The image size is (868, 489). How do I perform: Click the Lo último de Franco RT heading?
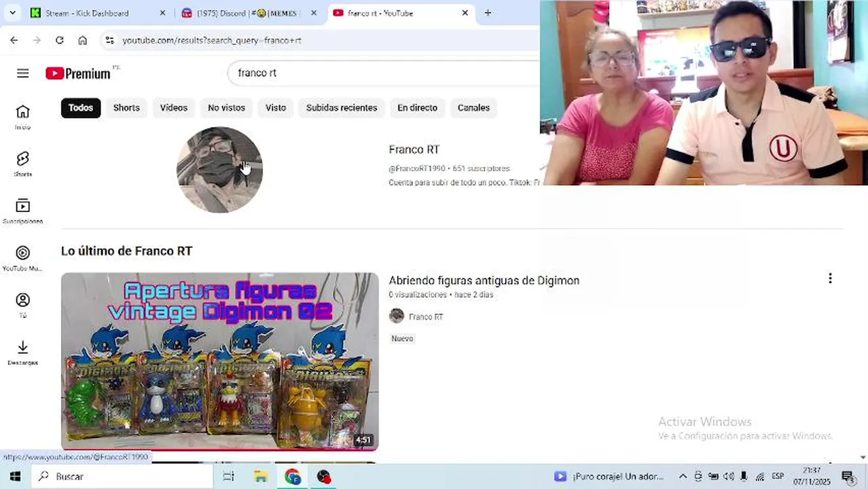tap(126, 251)
